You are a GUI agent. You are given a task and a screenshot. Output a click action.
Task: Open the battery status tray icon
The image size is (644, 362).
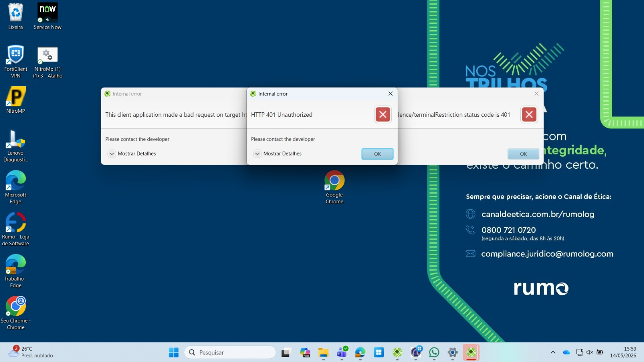(x=600, y=352)
